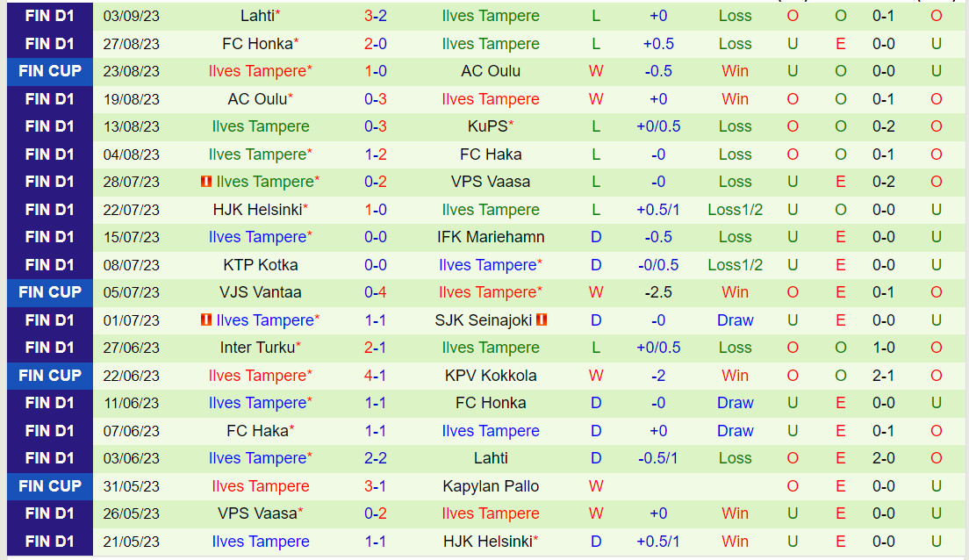Select the Inter Turku team link

256,348
